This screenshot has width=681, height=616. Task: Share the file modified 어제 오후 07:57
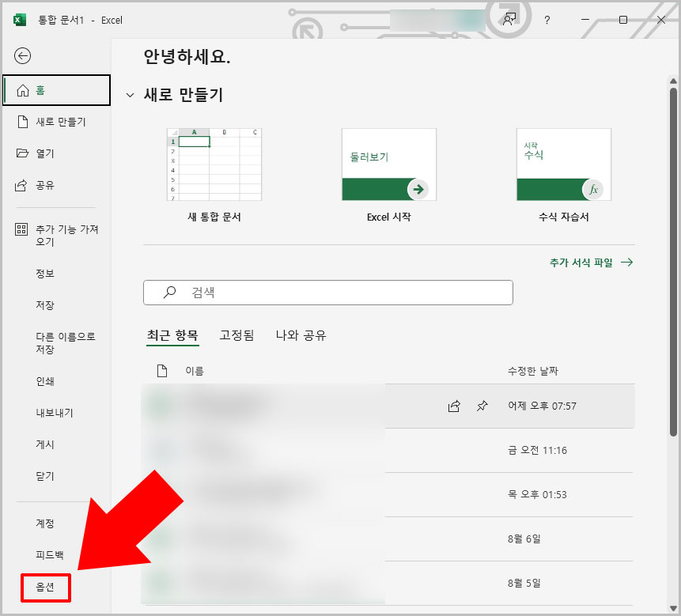point(454,406)
